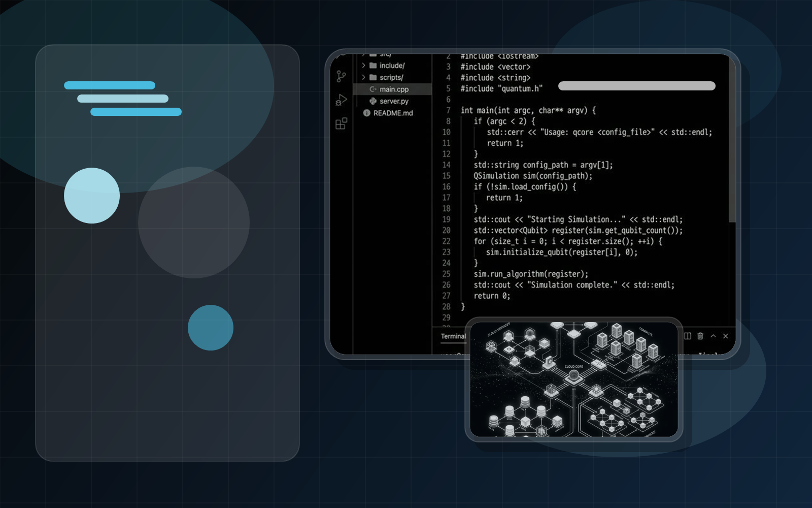The height and width of the screenshot is (508, 812).
Task: Open the Extensions icon in activity bar
Action: point(342,123)
